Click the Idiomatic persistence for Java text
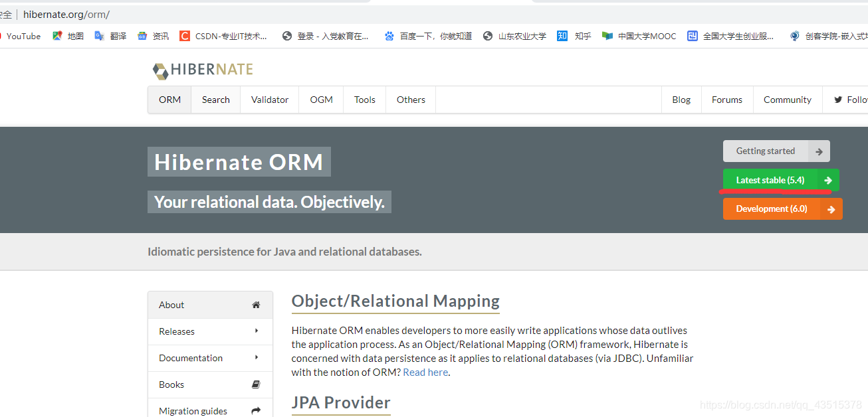Viewport: 868px width, 417px height. click(284, 252)
